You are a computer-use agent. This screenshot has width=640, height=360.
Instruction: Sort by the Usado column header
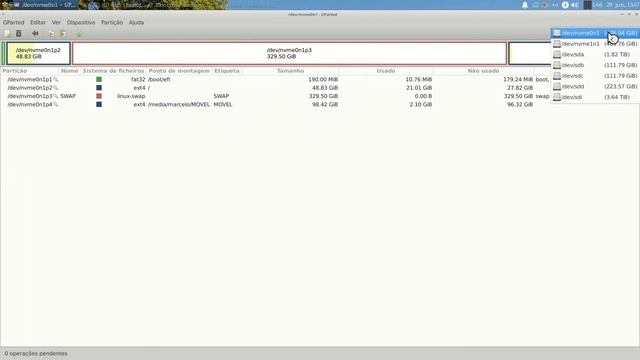[386, 71]
